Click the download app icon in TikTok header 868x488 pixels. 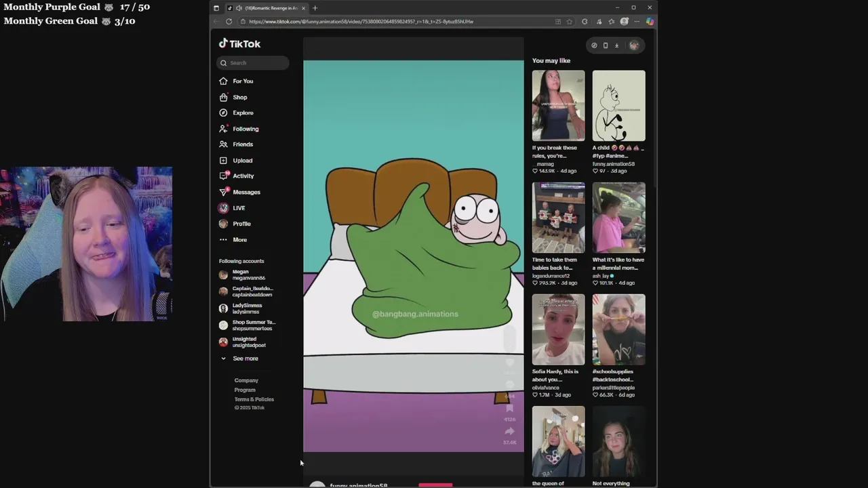point(616,45)
